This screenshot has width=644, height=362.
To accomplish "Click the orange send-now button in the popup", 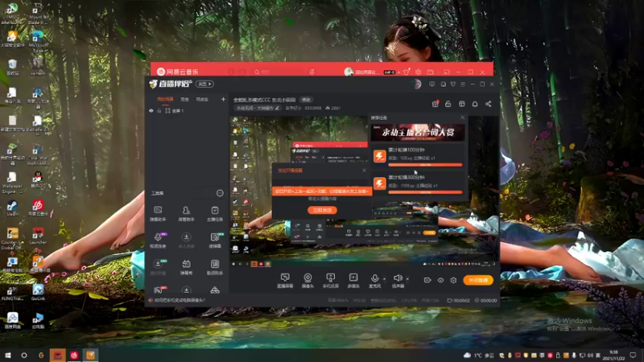I will click(x=323, y=210).
